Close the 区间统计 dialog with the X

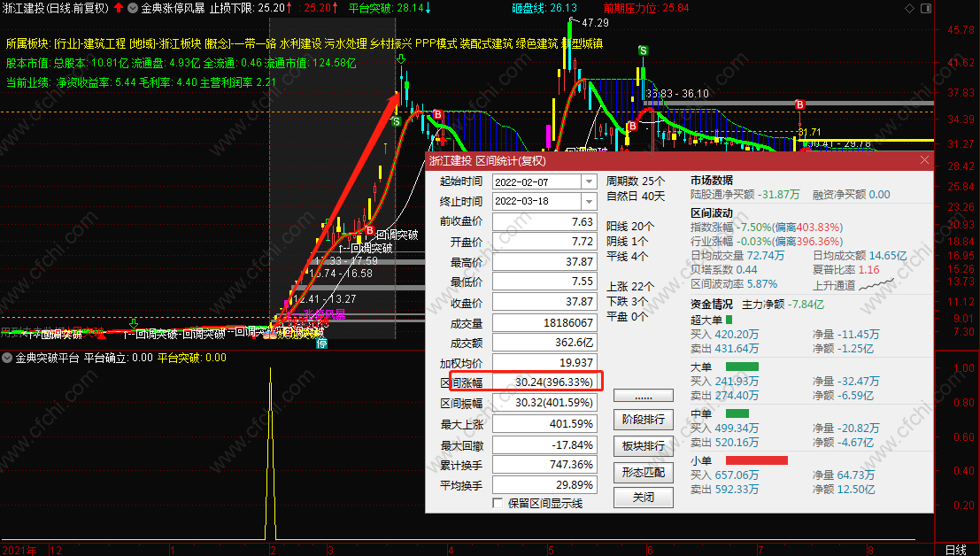pos(924,160)
